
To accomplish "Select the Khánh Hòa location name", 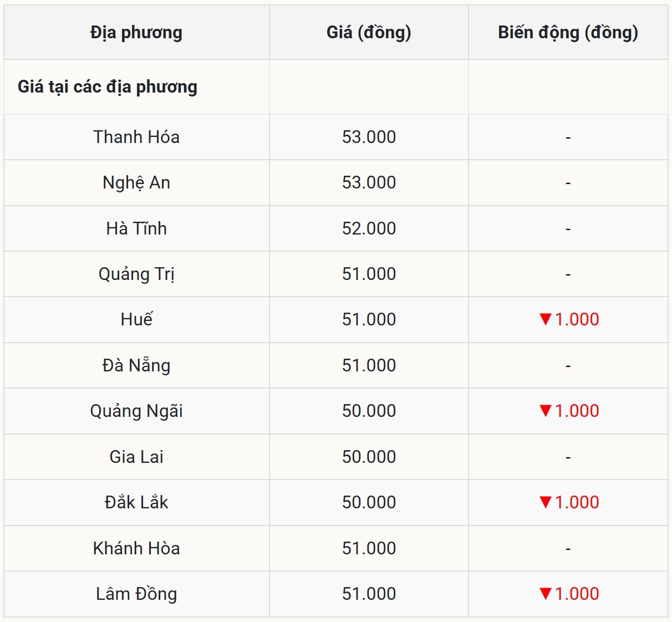I will pos(136,548).
